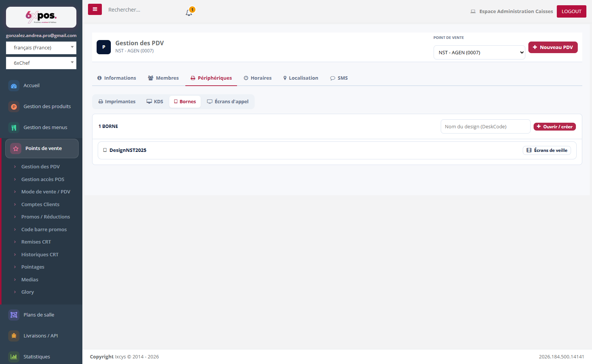Select the Périphériques tab
Viewport: 592px width, 364px height.
211,78
